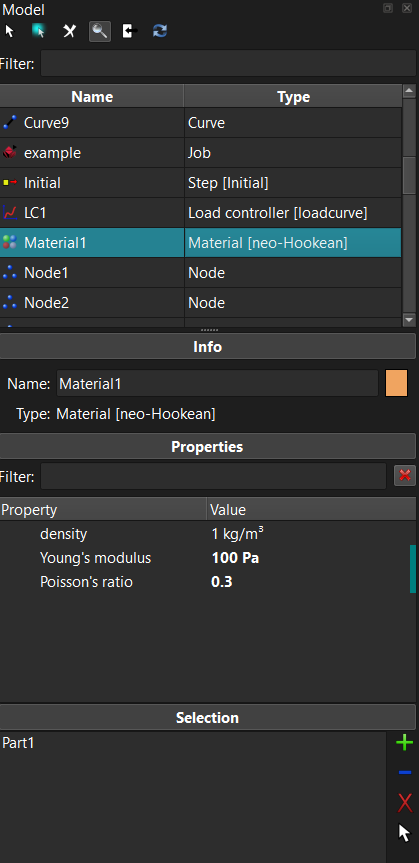Image resolution: width=419 pixels, height=863 pixels.
Task: Collapse the Selection section header
Action: pyautogui.click(x=208, y=717)
